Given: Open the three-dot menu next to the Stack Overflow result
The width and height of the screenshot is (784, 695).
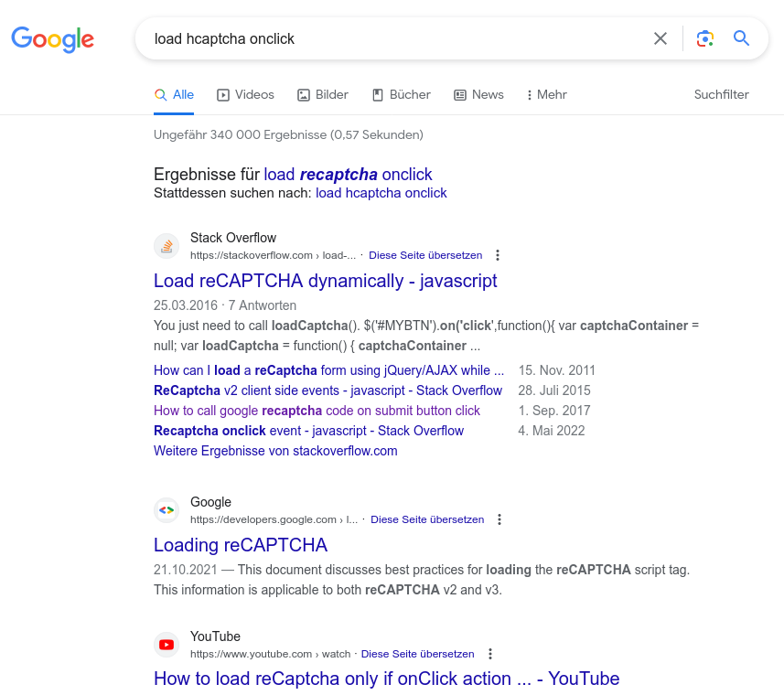Looking at the screenshot, I should (x=497, y=255).
